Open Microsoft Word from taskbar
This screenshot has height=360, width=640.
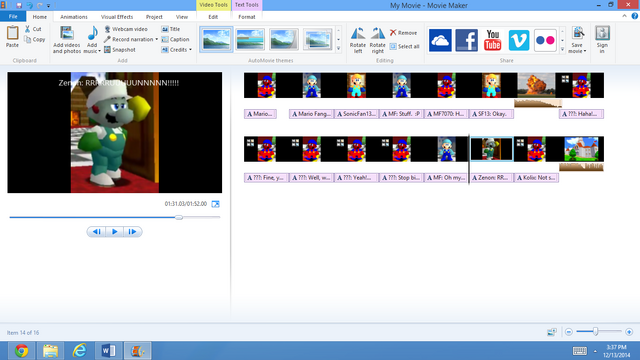(x=108, y=351)
